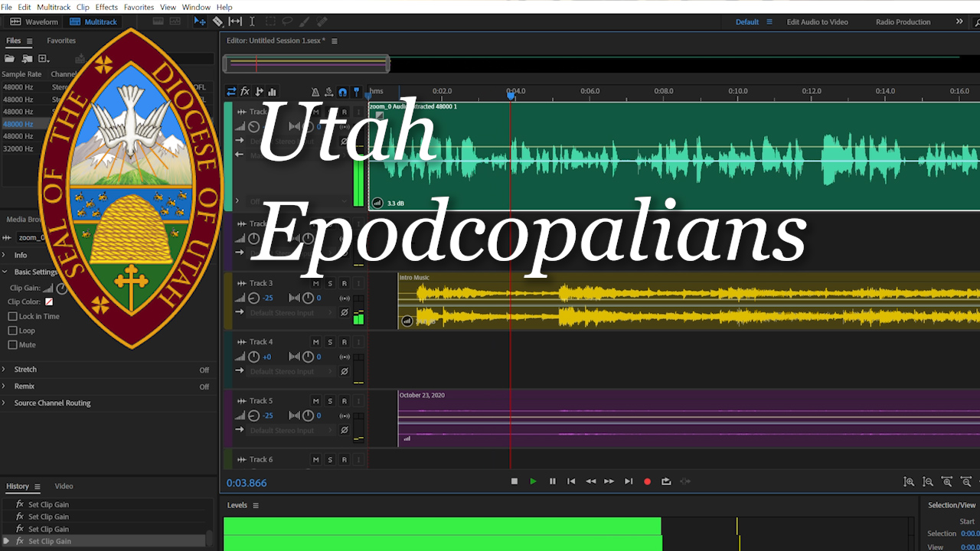Viewport: 980px width, 551px height.
Task: Switch to Favorites panel tab
Action: click(x=61, y=41)
